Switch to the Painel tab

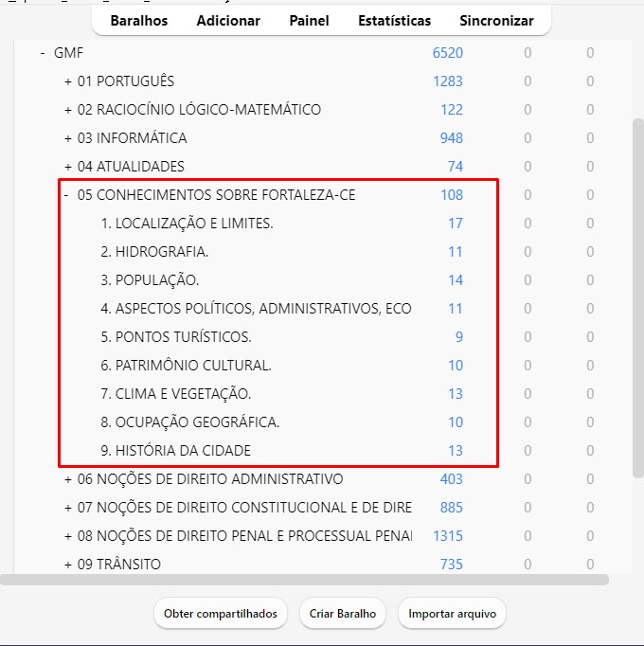click(x=309, y=21)
